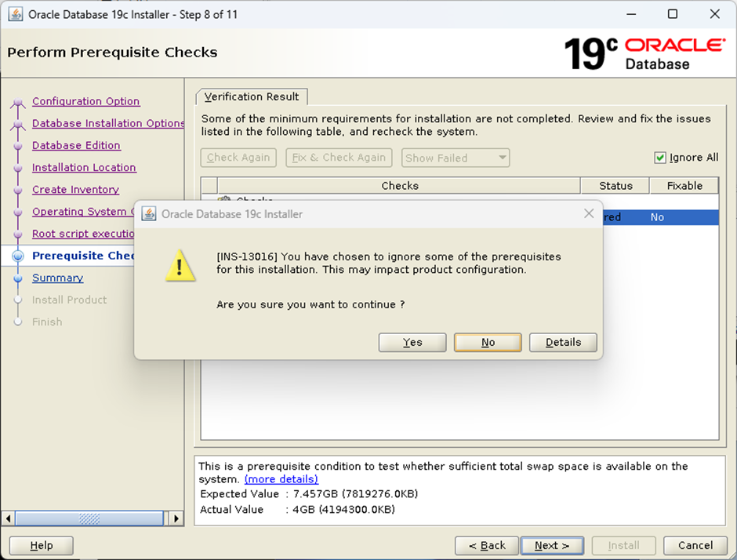737x560 pixels.
Task: Minimize the installer window
Action: (631, 14)
